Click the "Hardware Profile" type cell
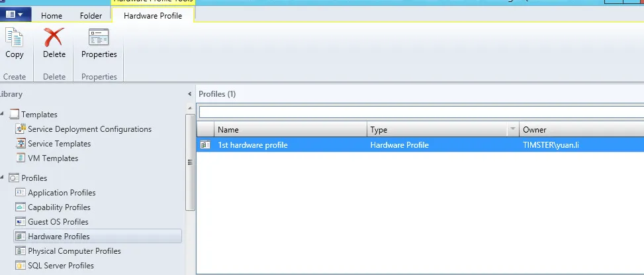The height and width of the screenshot is (275, 644). click(399, 144)
